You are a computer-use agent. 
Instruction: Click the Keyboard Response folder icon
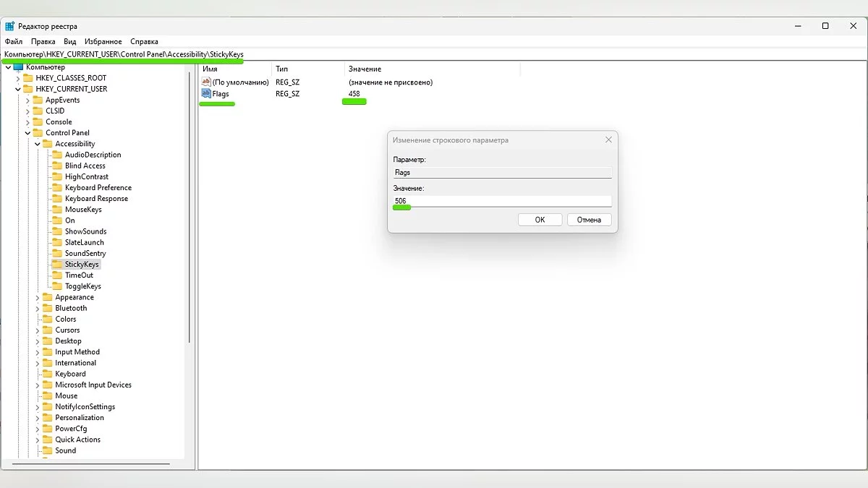(x=58, y=198)
